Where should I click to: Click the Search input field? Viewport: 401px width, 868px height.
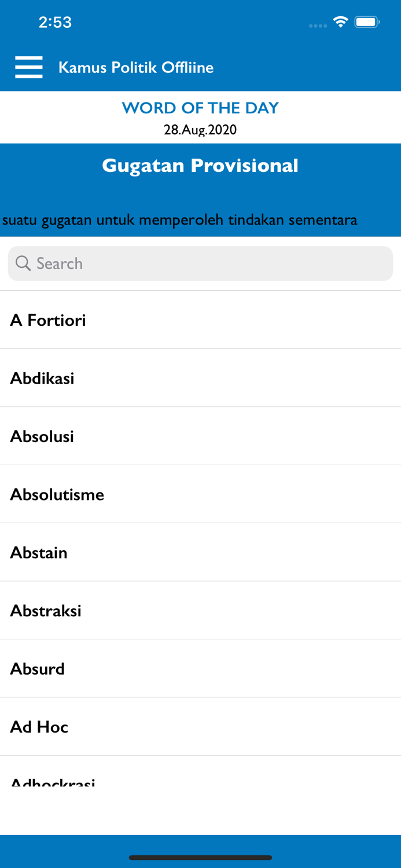coord(208,263)
